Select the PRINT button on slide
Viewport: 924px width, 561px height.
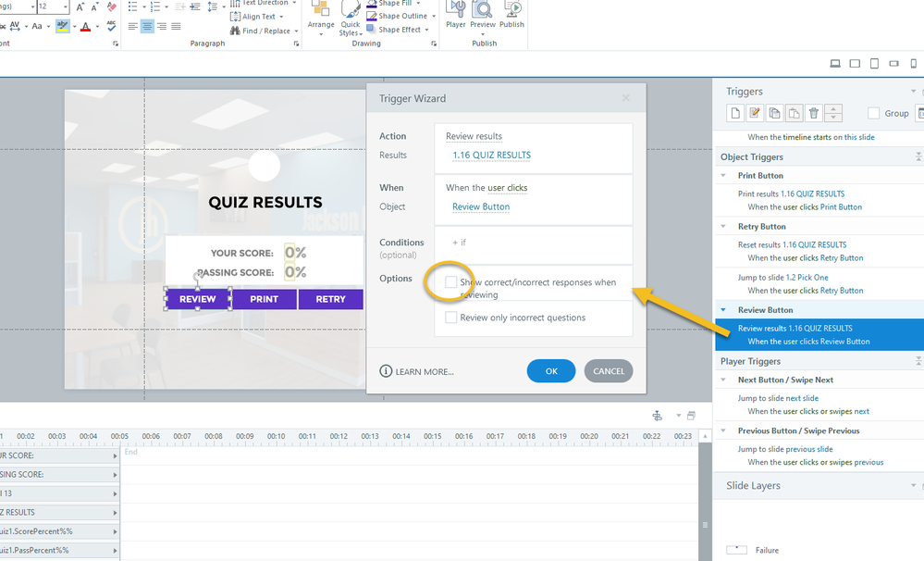click(x=264, y=299)
